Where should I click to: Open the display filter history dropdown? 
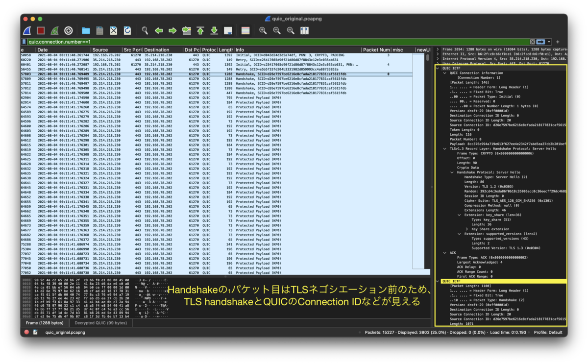click(x=549, y=42)
